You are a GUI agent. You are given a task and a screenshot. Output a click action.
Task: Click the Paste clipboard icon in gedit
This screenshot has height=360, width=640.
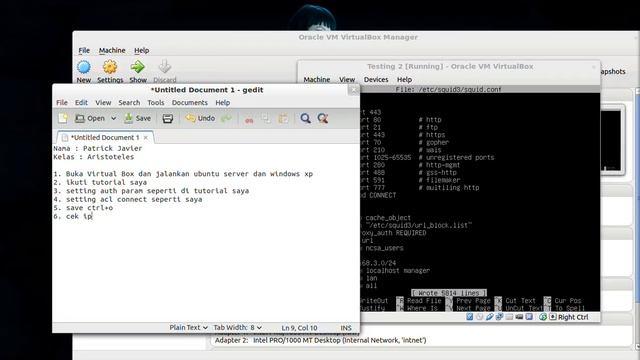[283, 119]
